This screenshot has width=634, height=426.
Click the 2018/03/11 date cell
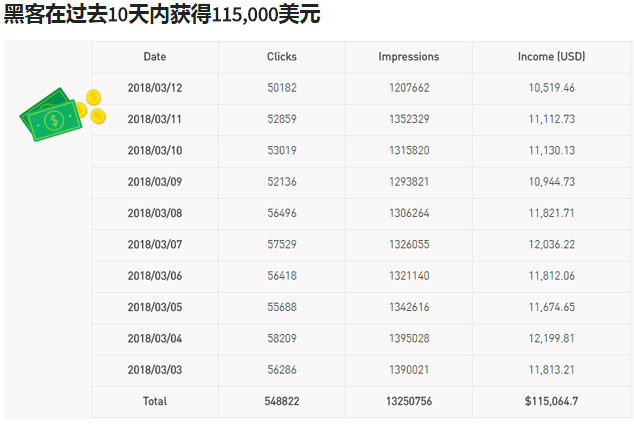pyautogui.click(x=155, y=119)
